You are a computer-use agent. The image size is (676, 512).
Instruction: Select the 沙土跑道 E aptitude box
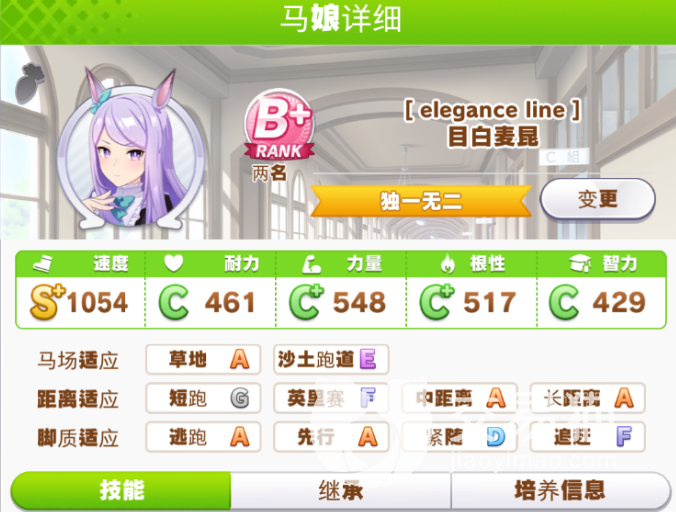[x=331, y=359]
